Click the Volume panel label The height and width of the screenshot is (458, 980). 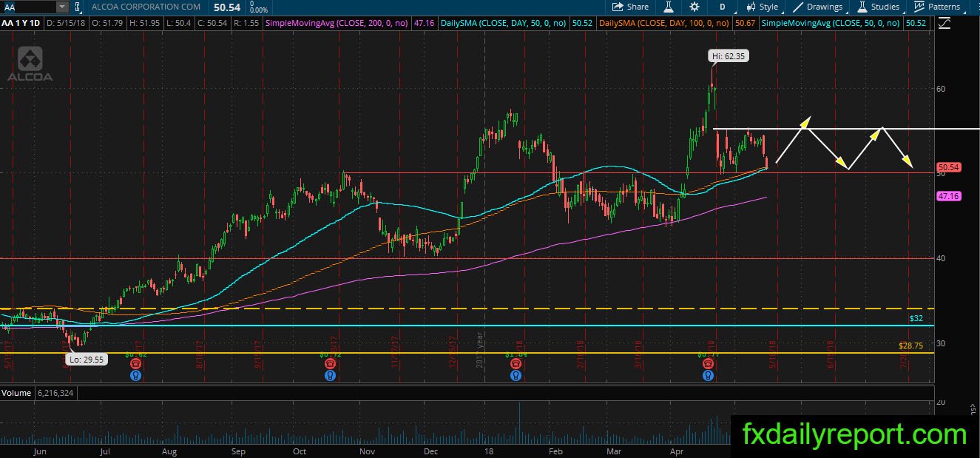coord(17,393)
